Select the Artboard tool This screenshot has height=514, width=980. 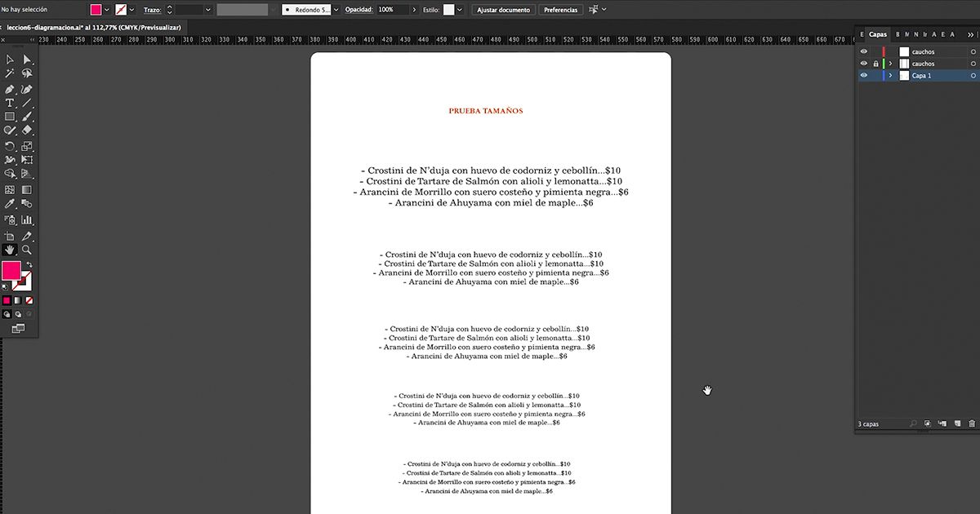[x=10, y=236]
